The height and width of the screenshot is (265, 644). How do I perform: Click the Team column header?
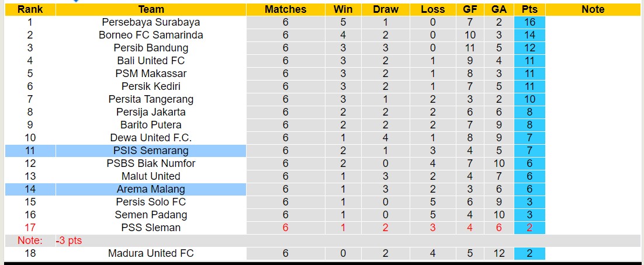click(151, 9)
